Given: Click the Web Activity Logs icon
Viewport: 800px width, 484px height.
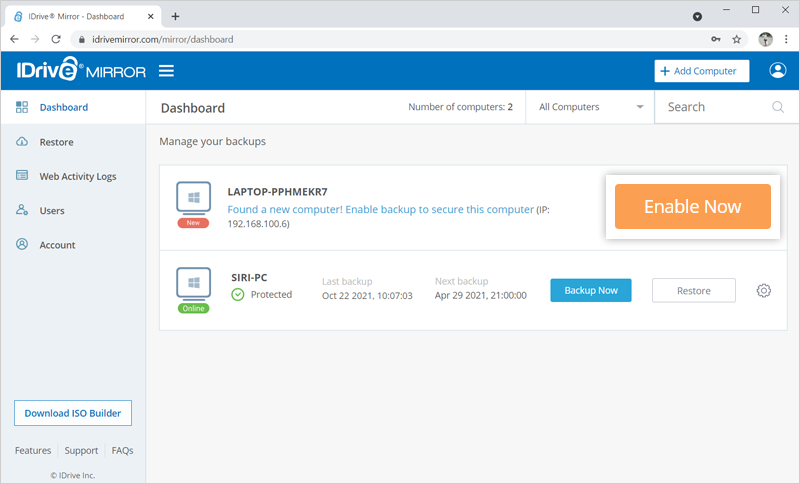Looking at the screenshot, I should pos(22,175).
